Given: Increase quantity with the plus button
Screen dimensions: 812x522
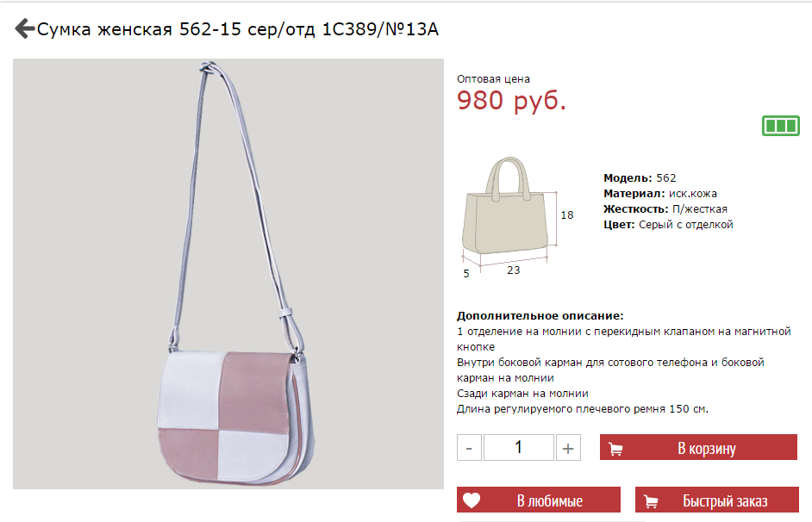Looking at the screenshot, I should (568, 448).
